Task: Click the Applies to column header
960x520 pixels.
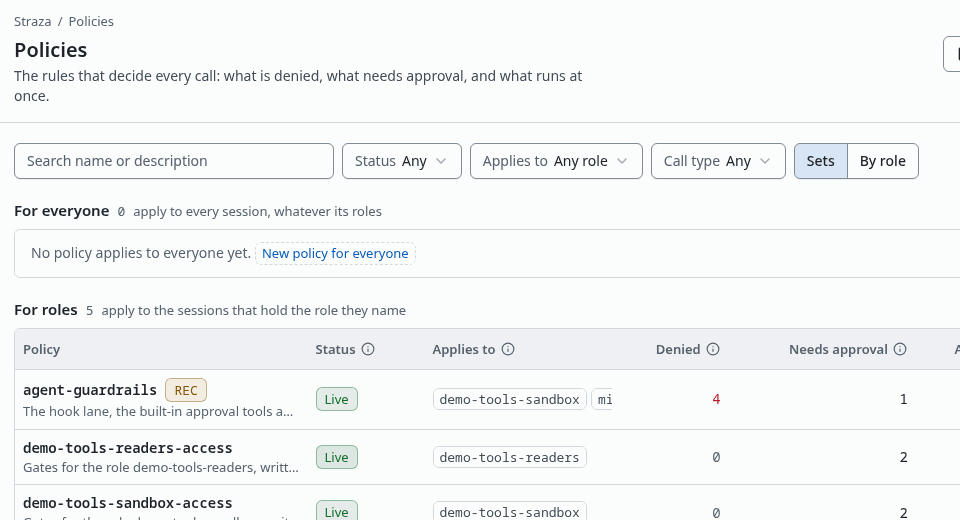Action: 463,349
